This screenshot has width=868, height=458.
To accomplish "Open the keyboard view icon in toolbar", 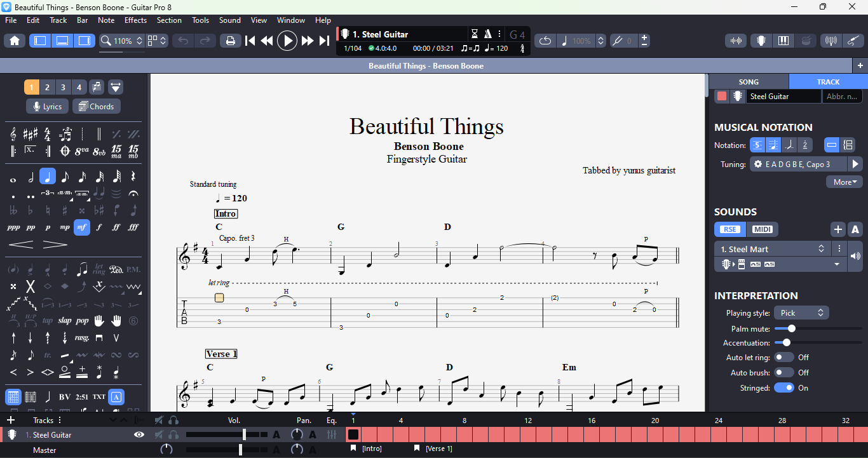I will click(783, 41).
